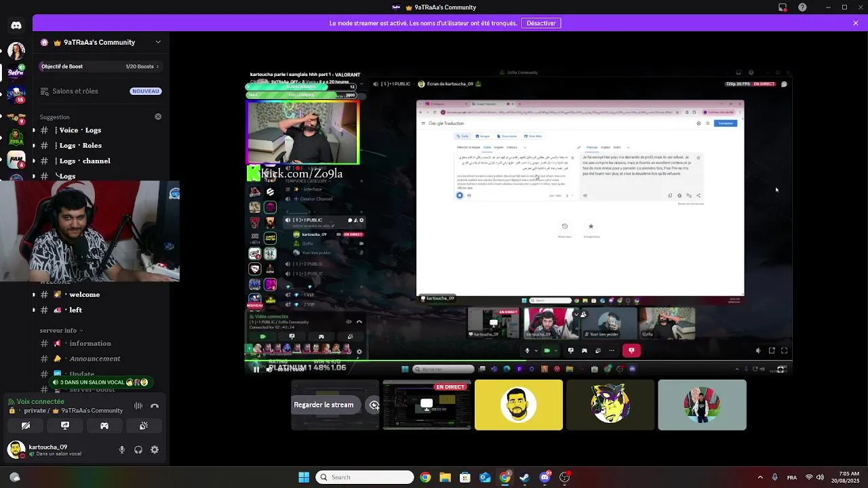The height and width of the screenshot is (488, 868).
Task: Select the yellow bearded avatar participant tile
Action: click(x=519, y=405)
